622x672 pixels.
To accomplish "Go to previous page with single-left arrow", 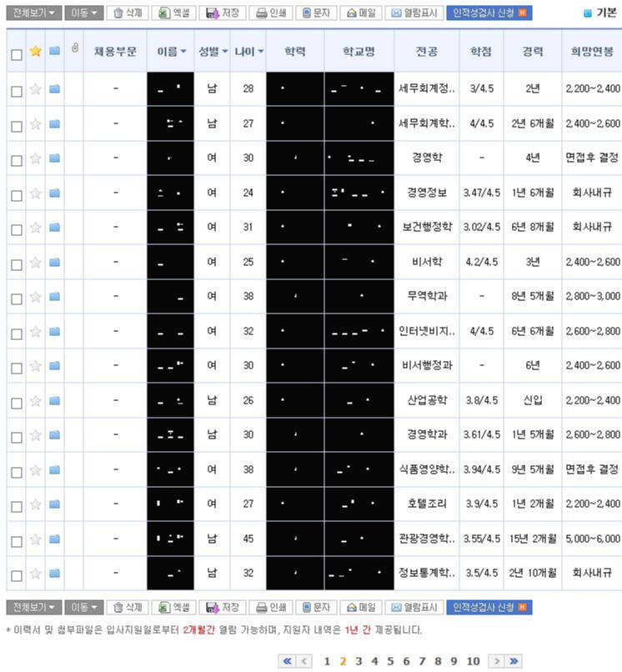I will 304,661.
